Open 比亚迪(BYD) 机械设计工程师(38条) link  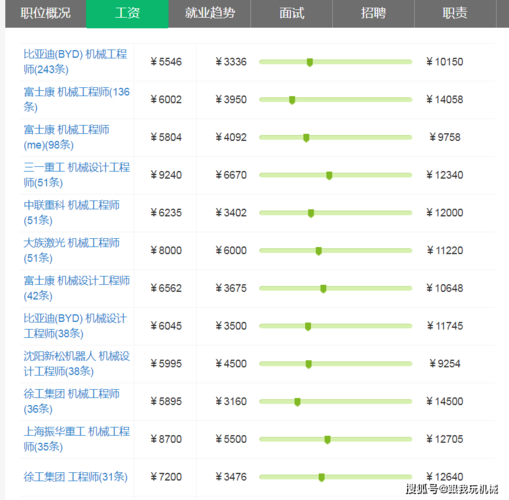(75, 326)
